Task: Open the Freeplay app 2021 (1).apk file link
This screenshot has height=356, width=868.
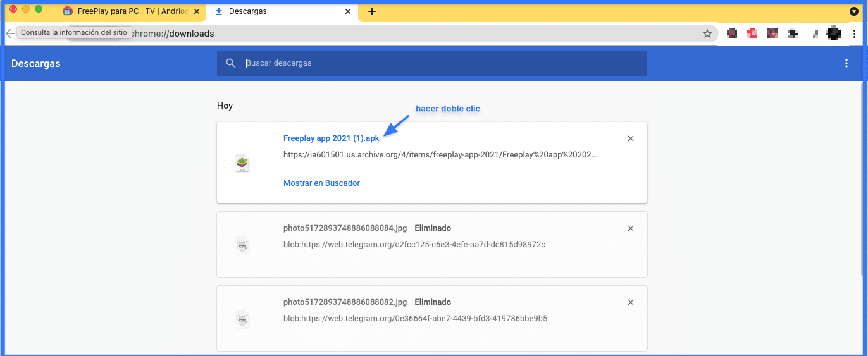Action: (x=331, y=138)
